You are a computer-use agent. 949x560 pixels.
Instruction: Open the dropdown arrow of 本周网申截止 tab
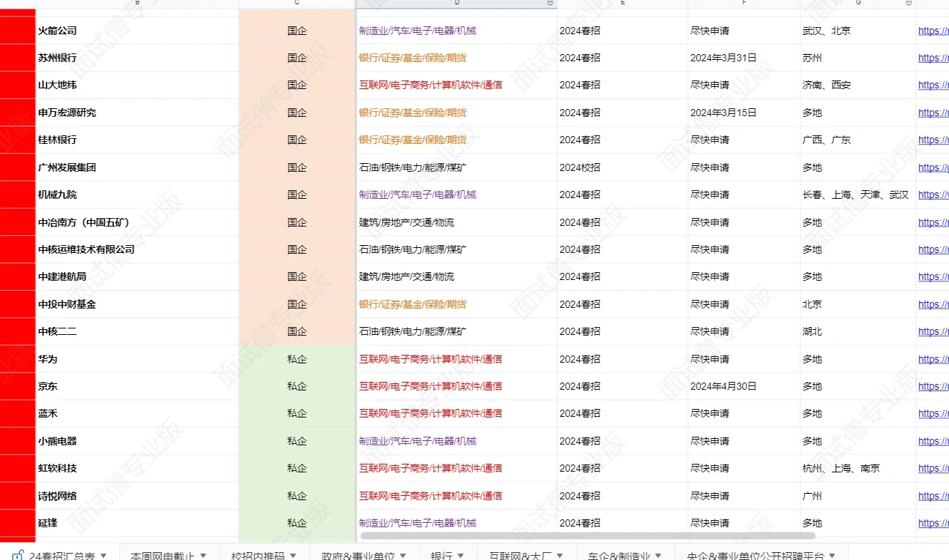[x=203, y=555]
